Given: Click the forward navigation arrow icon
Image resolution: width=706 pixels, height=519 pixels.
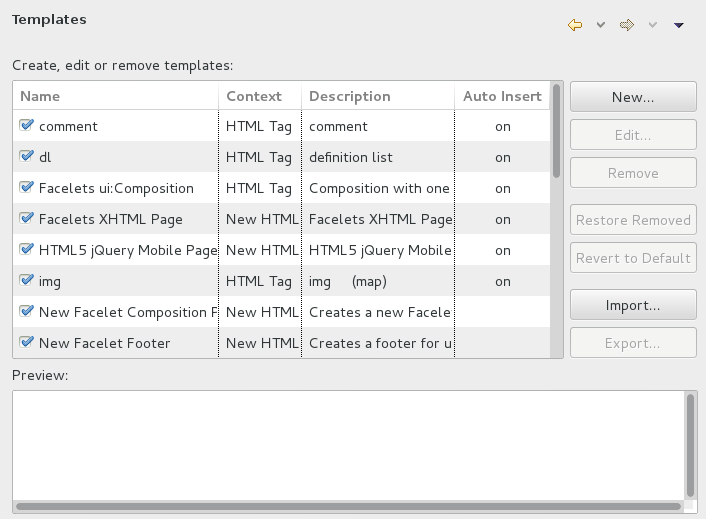Looking at the screenshot, I should 627,25.
